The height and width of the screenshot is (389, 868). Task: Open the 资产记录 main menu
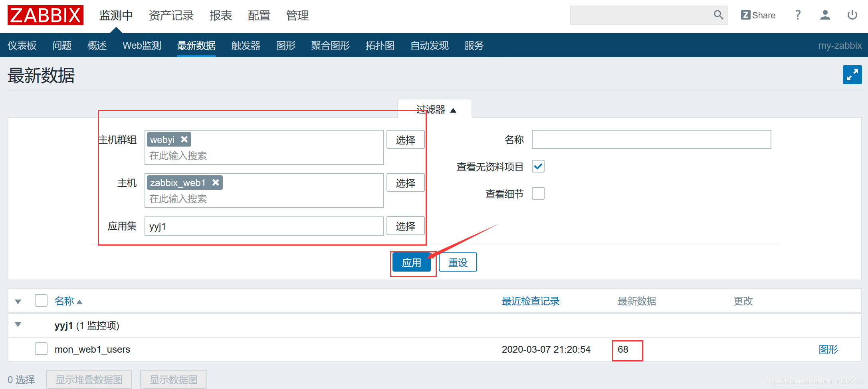tap(171, 16)
